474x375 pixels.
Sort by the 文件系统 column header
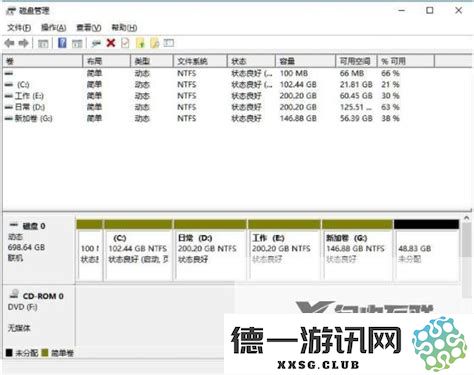(200, 61)
